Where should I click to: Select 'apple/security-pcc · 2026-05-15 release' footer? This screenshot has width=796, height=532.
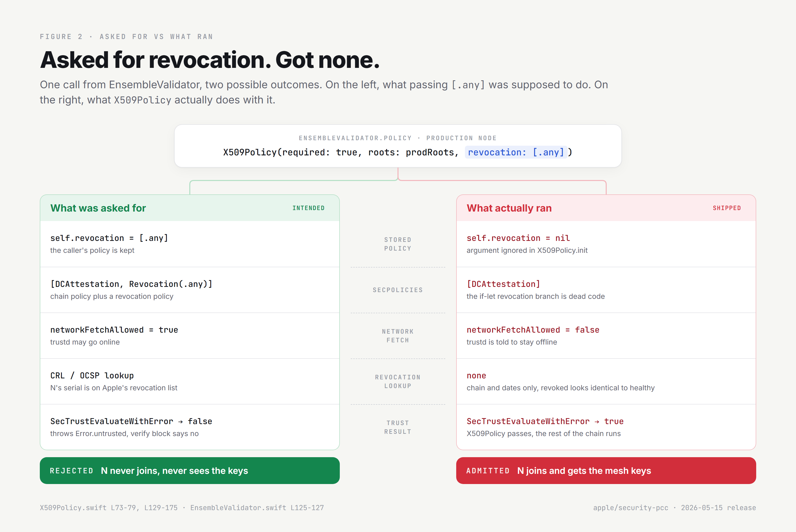[674, 508]
